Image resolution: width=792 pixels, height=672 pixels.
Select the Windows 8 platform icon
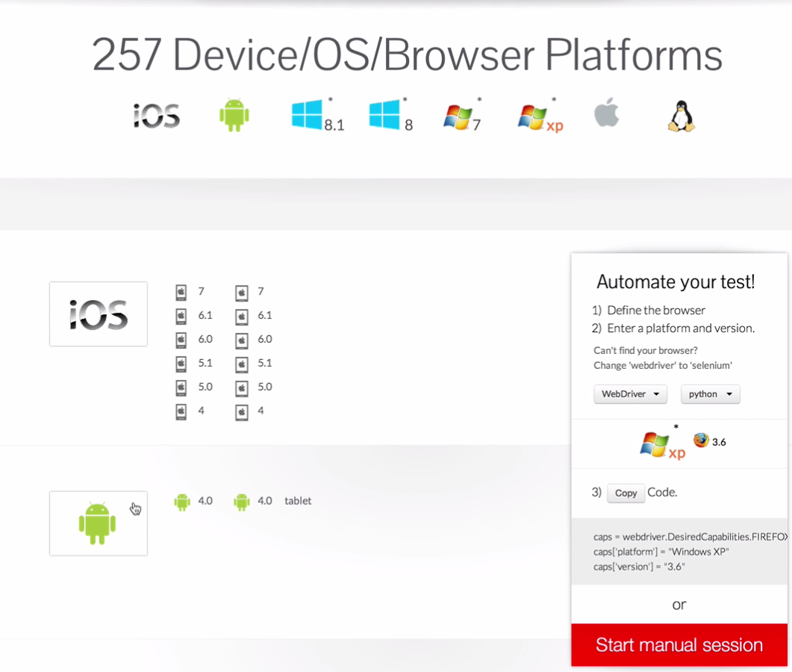pos(391,115)
